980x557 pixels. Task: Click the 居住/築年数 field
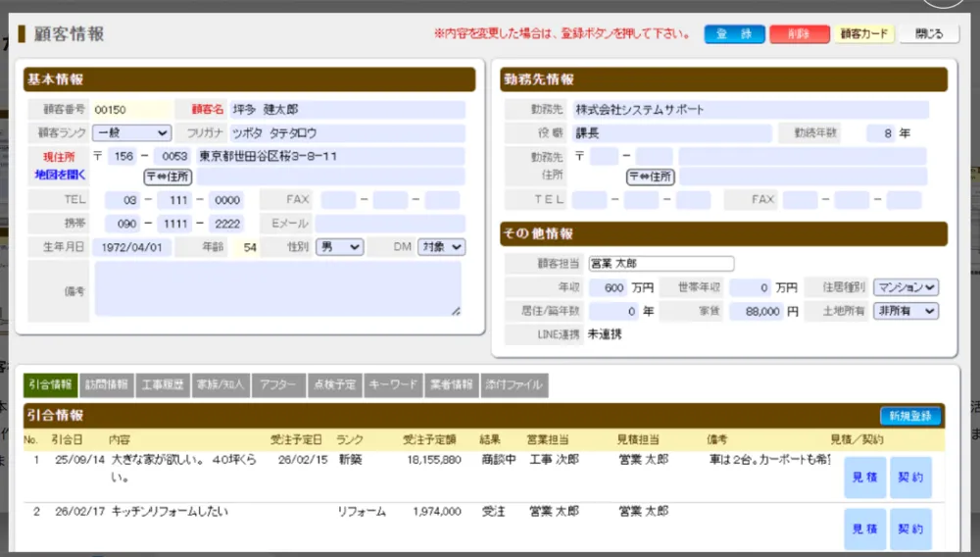click(613, 311)
